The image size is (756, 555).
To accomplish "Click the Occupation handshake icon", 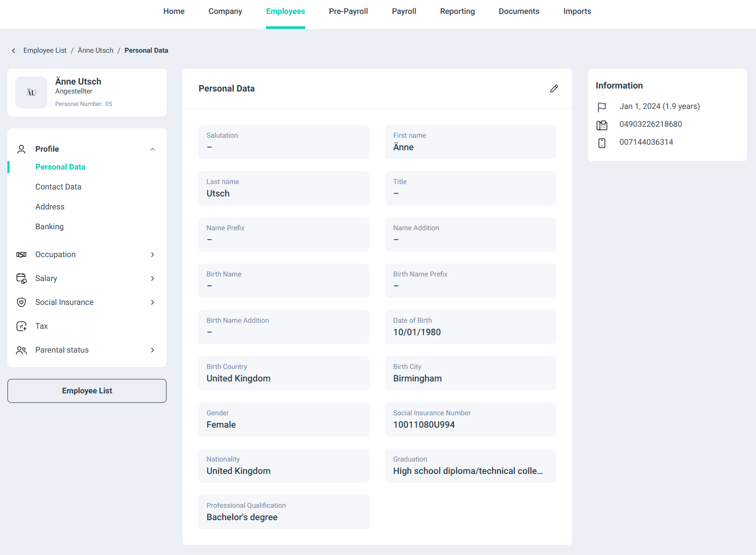I will tap(21, 255).
